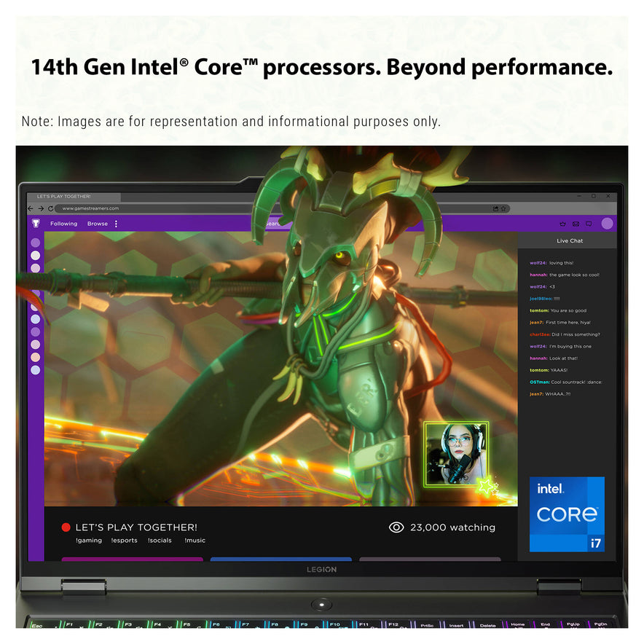Bookmark the page with the star icon
The height and width of the screenshot is (644, 644).
coord(503,208)
